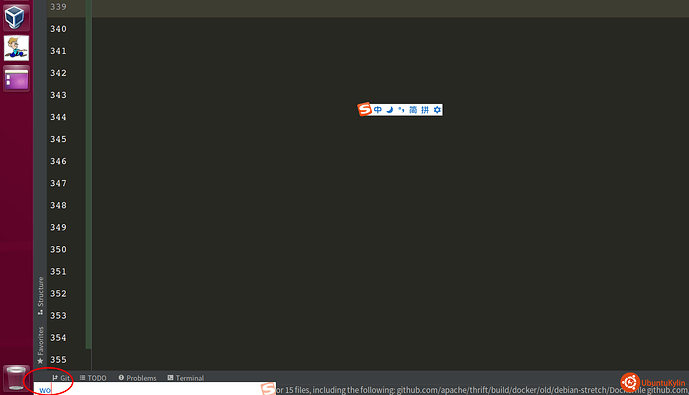Show the Problems tool window
Screen dimensions: 689x395
(x=137, y=378)
